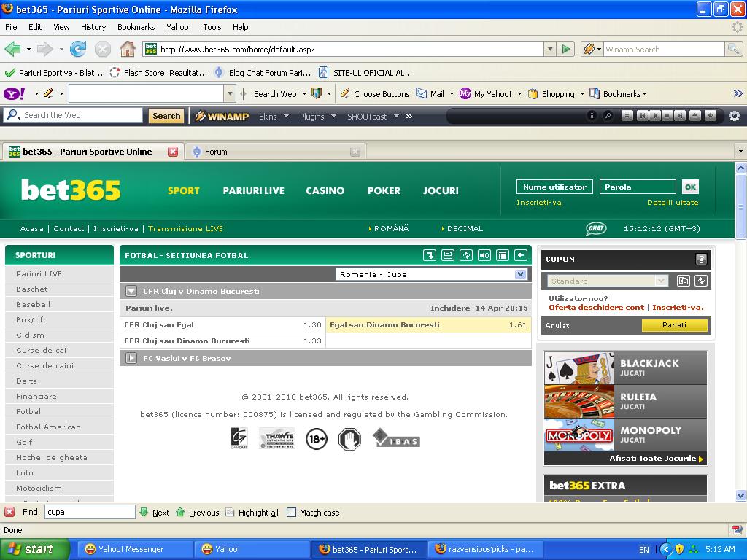
Task: Click the Firefox Home icon
Action: [x=127, y=49]
